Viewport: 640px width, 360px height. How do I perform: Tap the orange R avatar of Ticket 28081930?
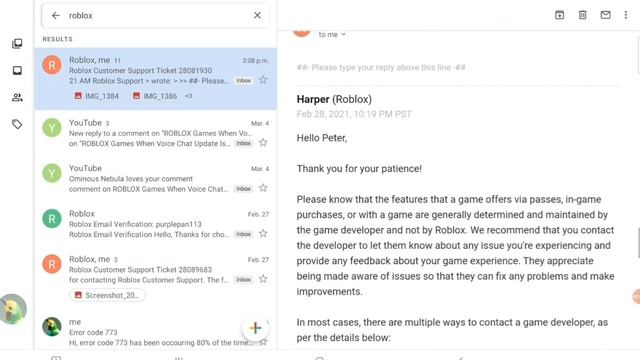coord(52,65)
